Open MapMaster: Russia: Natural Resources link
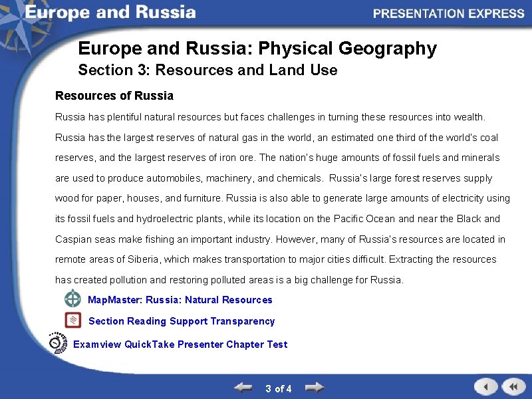This screenshot has height=399, width=532. coord(180,300)
